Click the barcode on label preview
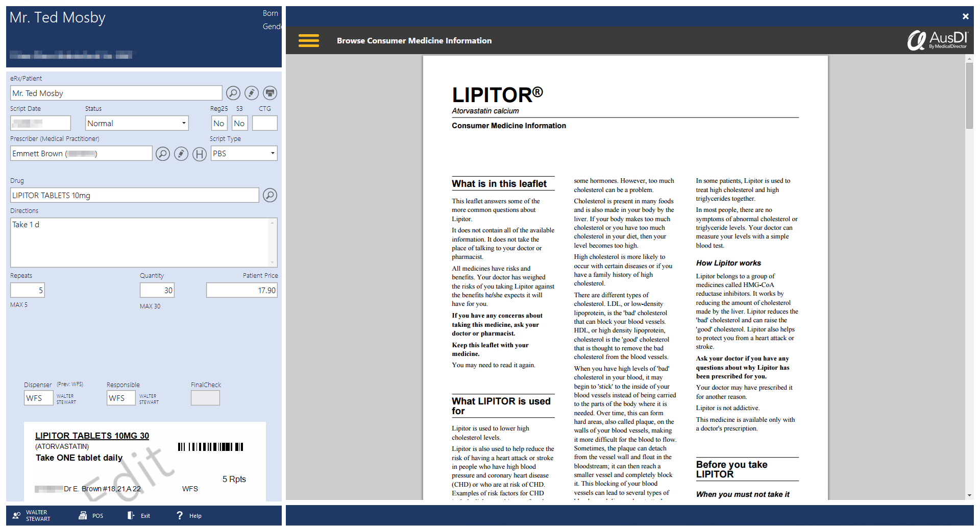 click(x=210, y=447)
